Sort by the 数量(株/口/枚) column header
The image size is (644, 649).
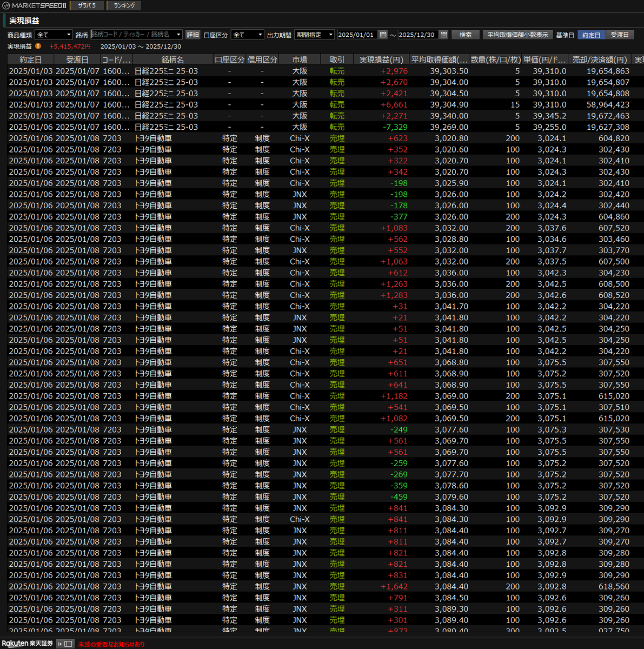click(496, 59)
